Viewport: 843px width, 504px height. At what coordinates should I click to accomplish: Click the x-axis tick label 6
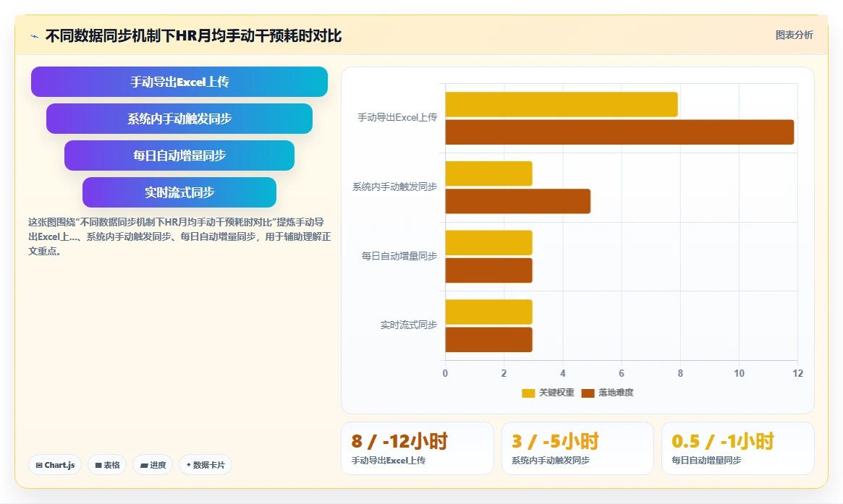(x=622, y=373)
